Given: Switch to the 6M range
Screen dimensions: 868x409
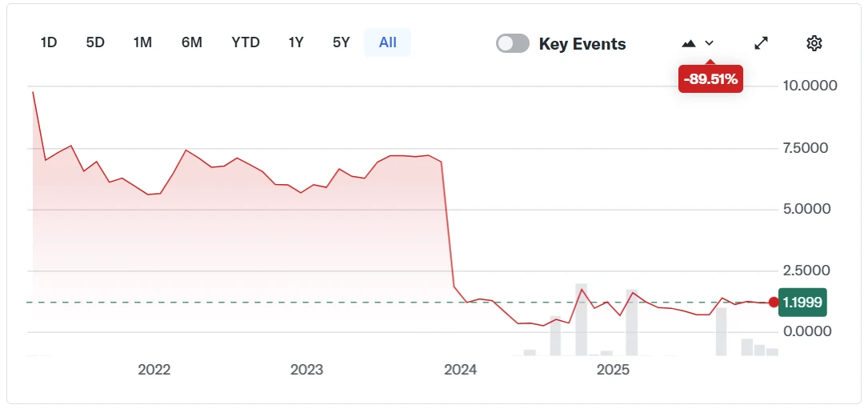Looking at the screenshot, I should [x=192, y=42].
